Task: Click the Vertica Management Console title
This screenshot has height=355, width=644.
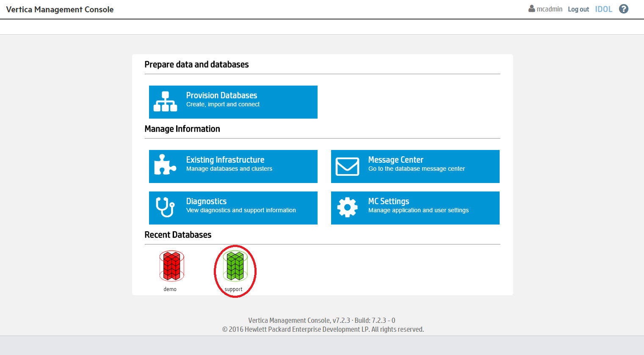Action: pyautogui.click(x=60, y=9)
